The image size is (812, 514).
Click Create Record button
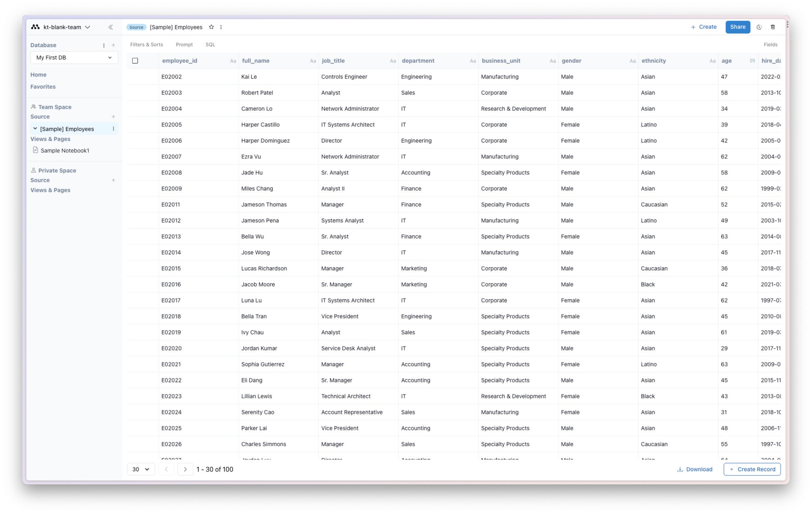coord(752,469)
